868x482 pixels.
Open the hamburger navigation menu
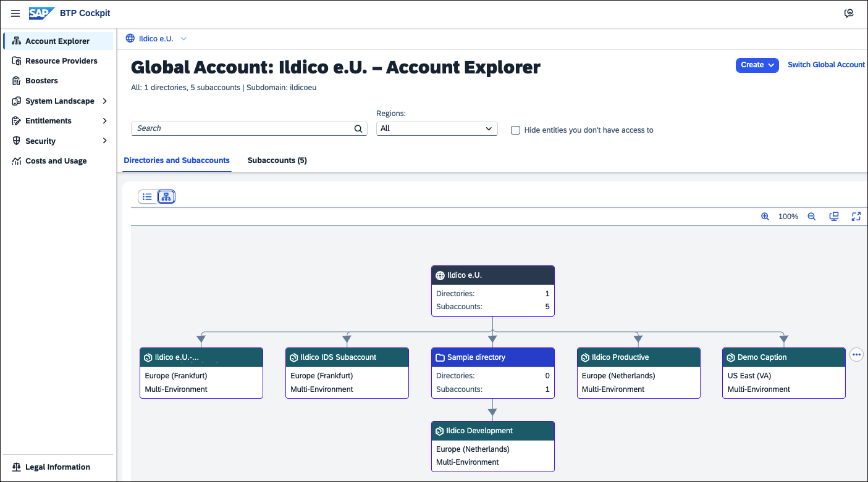click(15, 13)
